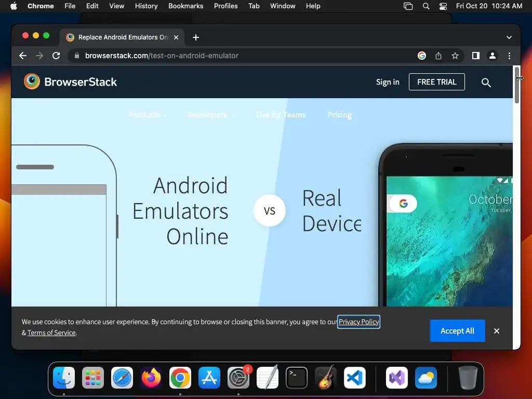Open the Bookmarks menu

[x=185, y=6]
